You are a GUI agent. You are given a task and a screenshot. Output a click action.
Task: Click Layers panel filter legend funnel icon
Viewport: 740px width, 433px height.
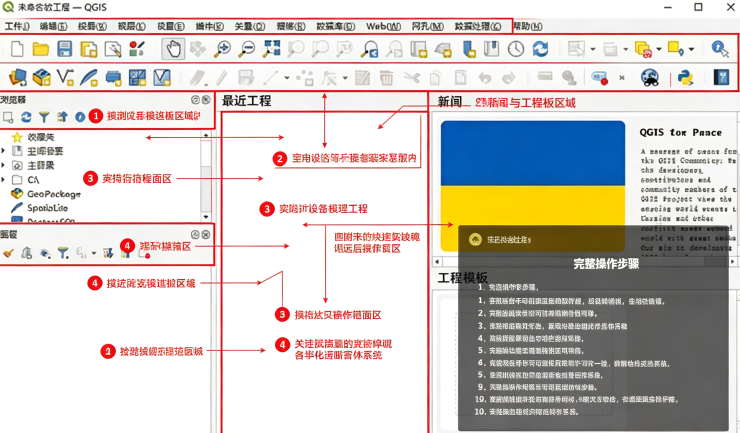[63, 254]
